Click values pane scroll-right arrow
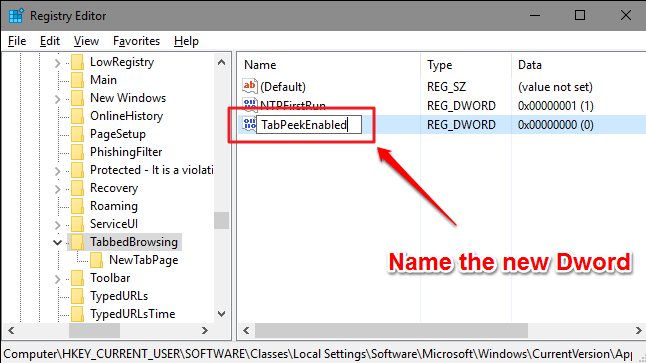 click(x=638, y=330)
